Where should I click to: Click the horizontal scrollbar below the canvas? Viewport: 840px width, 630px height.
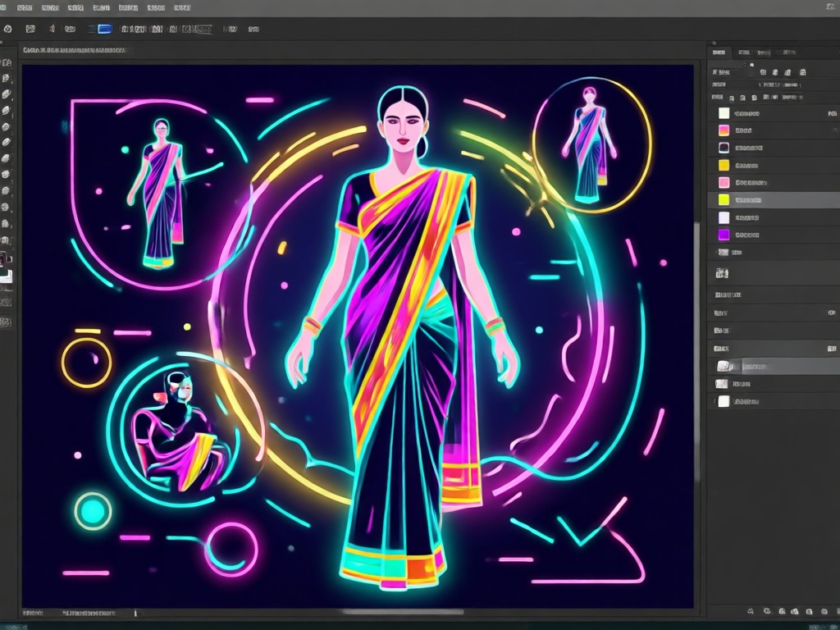pyautogui.click(x=403, y=612)
